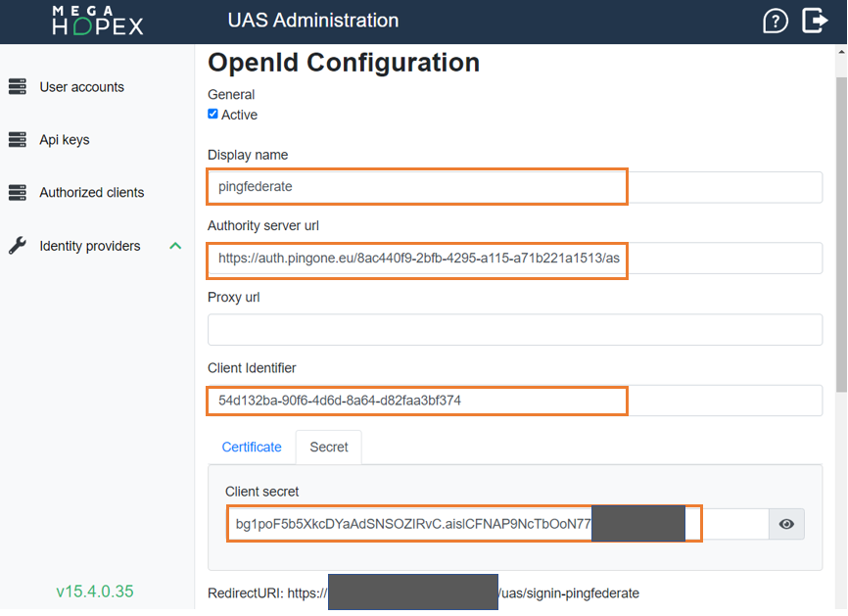Select the Secret tab
Viewport: 848px width, 616px height.
pos(328,447)
